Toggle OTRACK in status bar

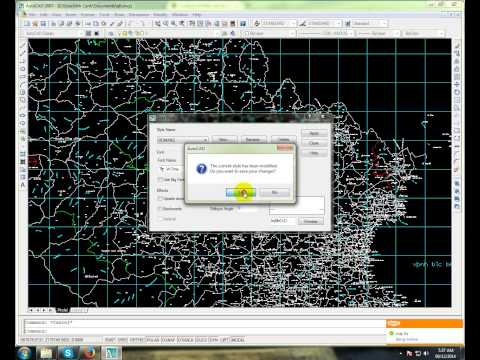[185, 340]
